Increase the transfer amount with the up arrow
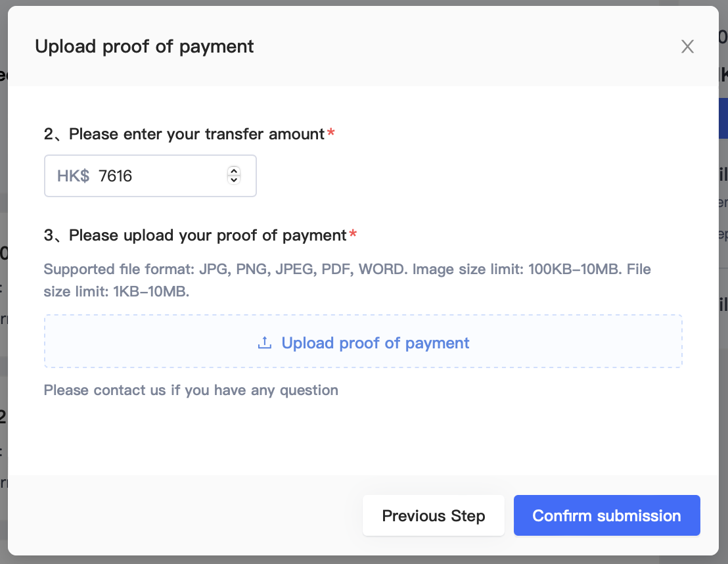This screenshot has height=564, width=728. tap(233, 171)
